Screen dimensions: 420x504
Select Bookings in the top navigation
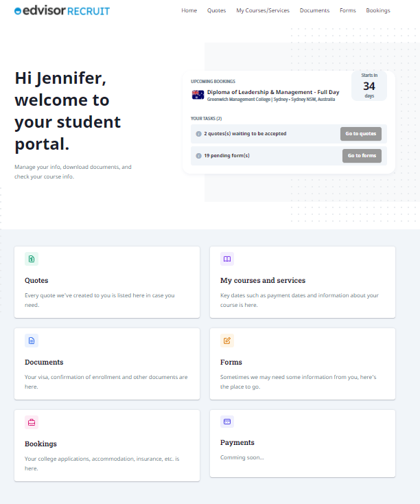pyautogui.click(x=378, y=10)
